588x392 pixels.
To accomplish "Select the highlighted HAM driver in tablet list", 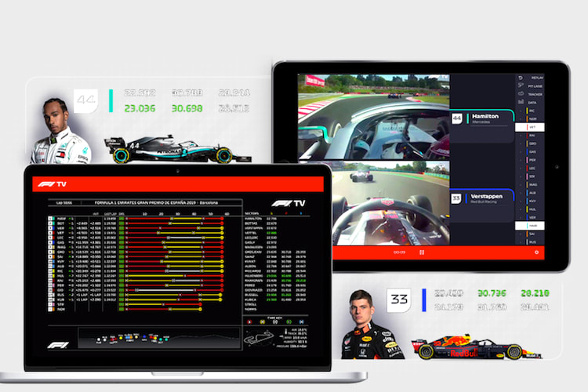I will 530,226.
